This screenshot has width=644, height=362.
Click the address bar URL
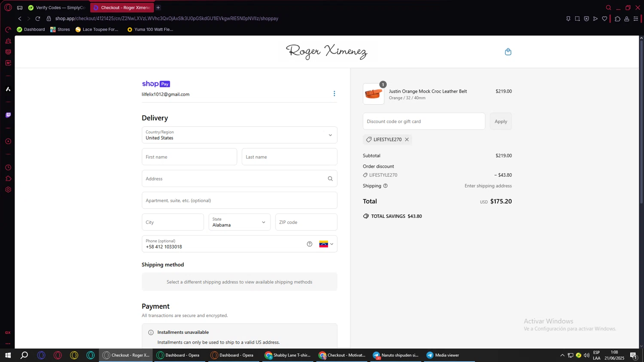click(x=167, y=18)
